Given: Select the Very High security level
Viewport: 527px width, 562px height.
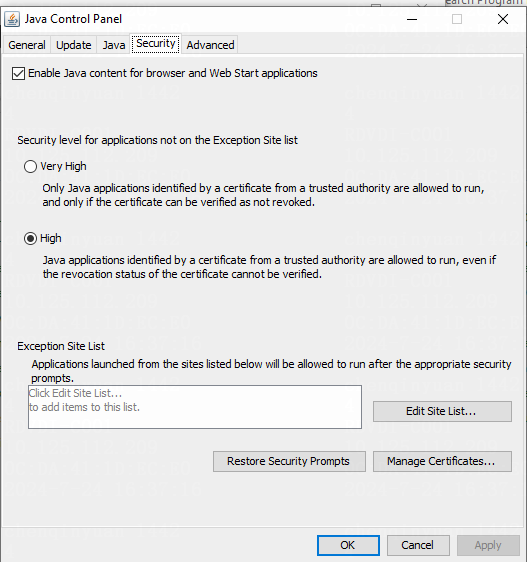Looking at the screenshot, I should (30, 166).
